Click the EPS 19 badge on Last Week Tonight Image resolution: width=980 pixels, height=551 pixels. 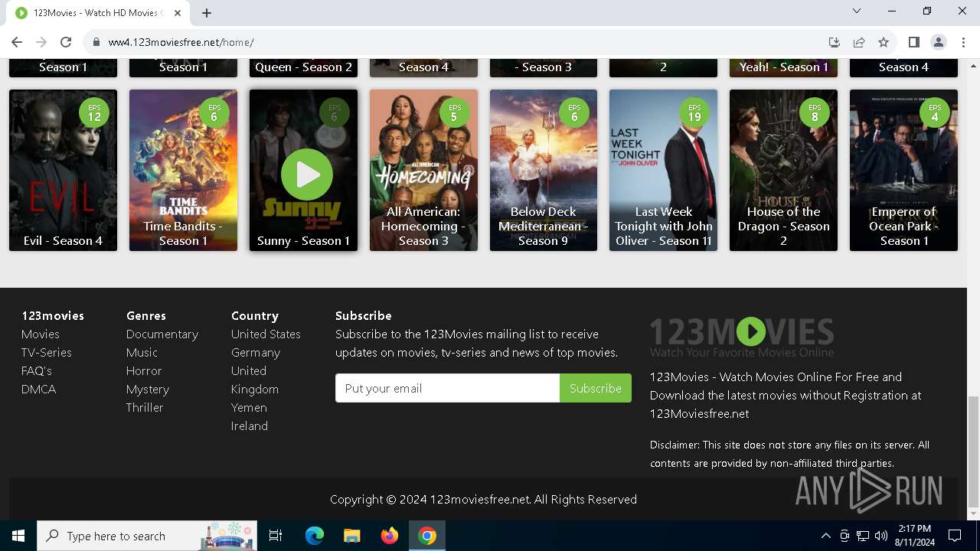coord(694,112)
